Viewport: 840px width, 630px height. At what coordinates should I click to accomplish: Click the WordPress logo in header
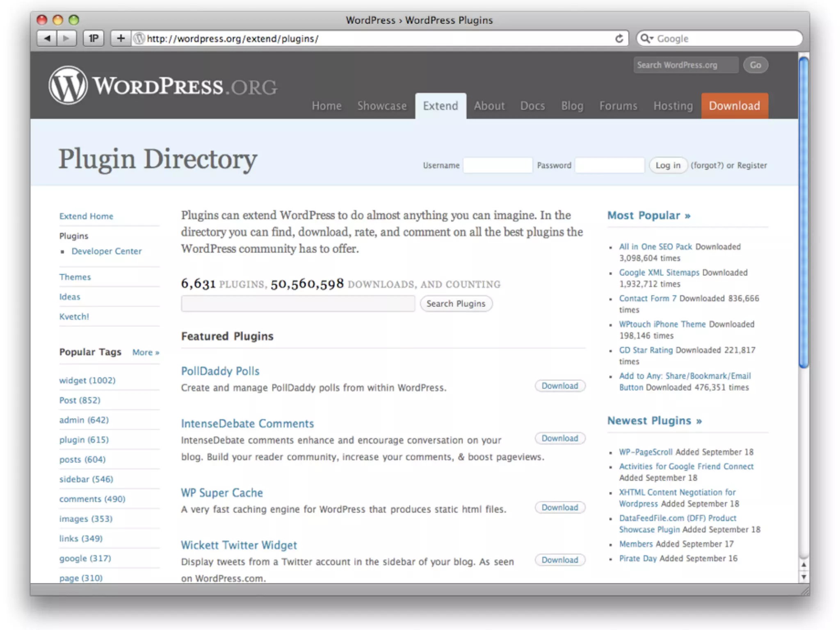68,85
